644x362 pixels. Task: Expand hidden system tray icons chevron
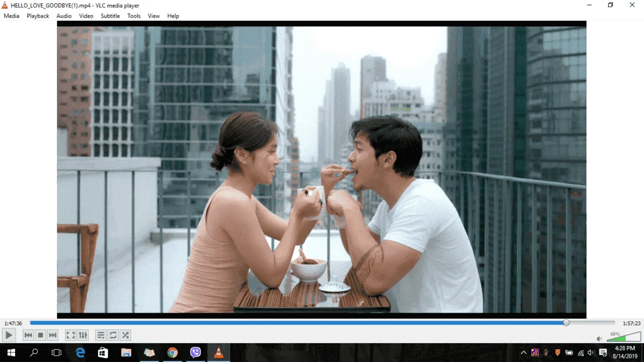524,353
